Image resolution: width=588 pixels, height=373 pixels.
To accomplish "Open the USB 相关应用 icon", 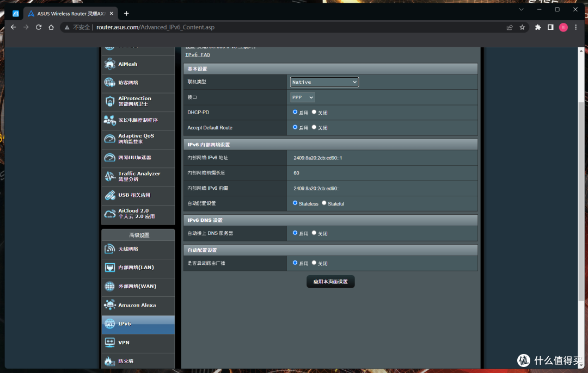I will click(x=109, y=195).
